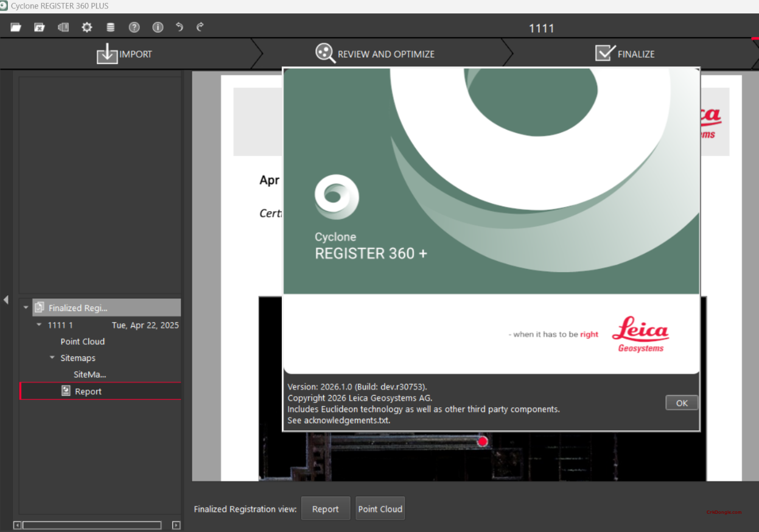Viewport: 759px width, 532px height.
Task: Click the database storage icon
Action: click(x=110, y=27)
